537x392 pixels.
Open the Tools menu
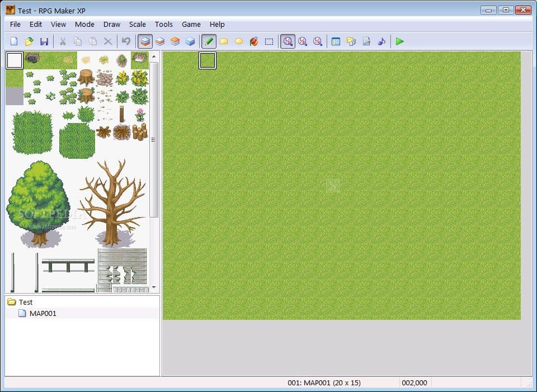[x=164, y=24]
